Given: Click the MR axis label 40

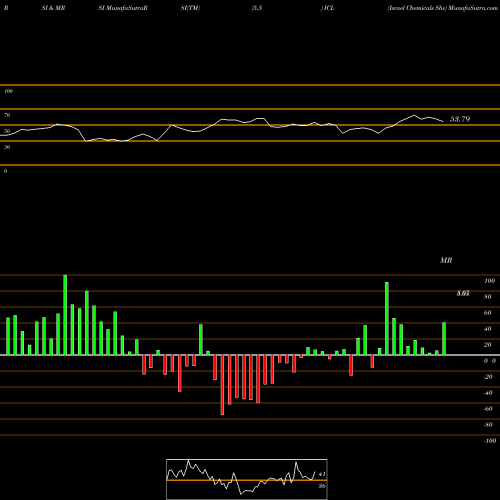Looking at the screenshot, I should (x=488, y=329).
